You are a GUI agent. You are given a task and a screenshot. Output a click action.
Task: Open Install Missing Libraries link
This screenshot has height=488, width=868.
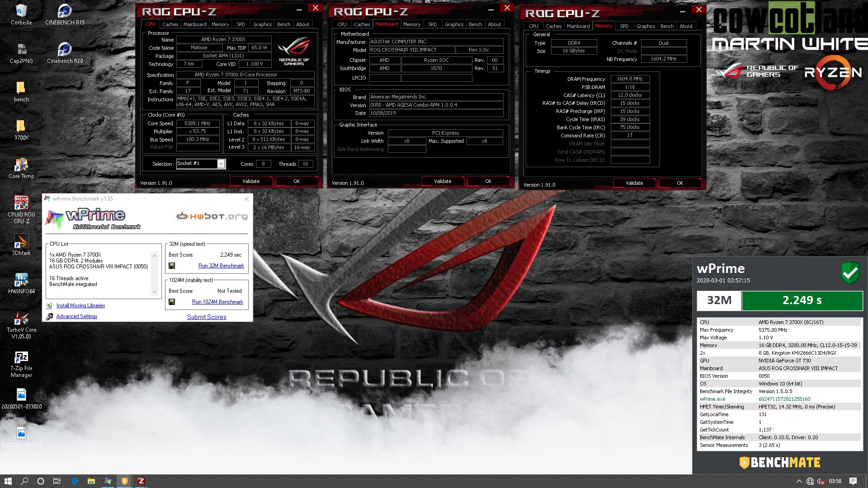pos(80,306)
